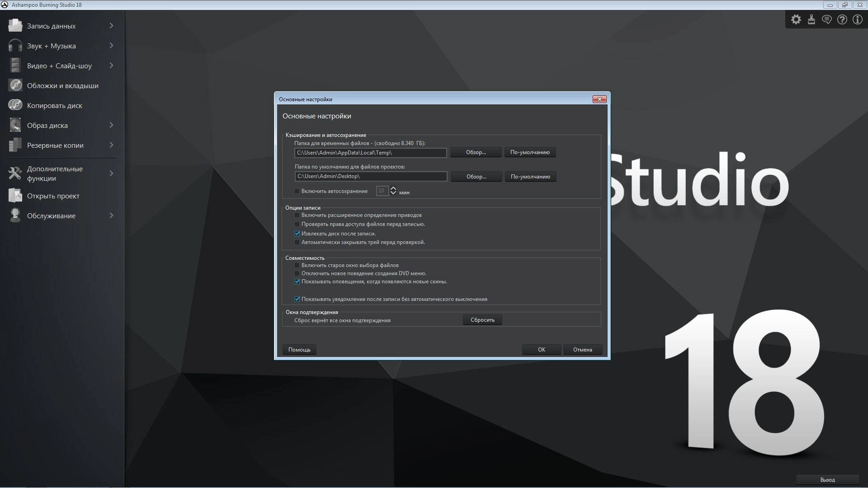Click the Сбросить button for confirmation windows
Image resolution: width=868 pixels, height=488 pixels.
click(482, 320)
